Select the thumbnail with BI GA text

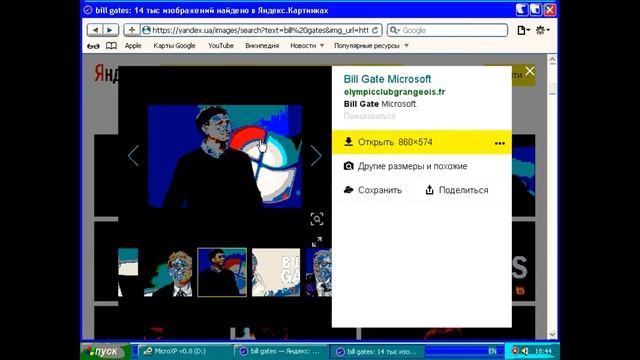coord(276,272)
